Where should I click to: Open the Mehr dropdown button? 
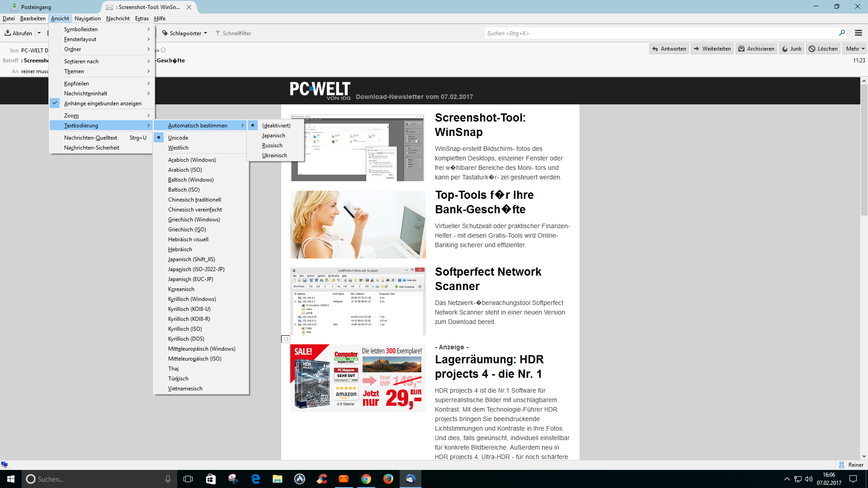pos(855,49)
